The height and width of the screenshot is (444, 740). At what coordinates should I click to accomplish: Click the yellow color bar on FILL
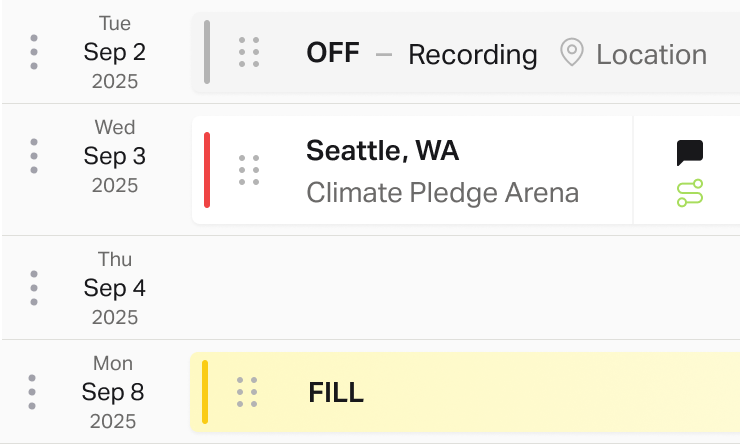(x=205, y=392)
